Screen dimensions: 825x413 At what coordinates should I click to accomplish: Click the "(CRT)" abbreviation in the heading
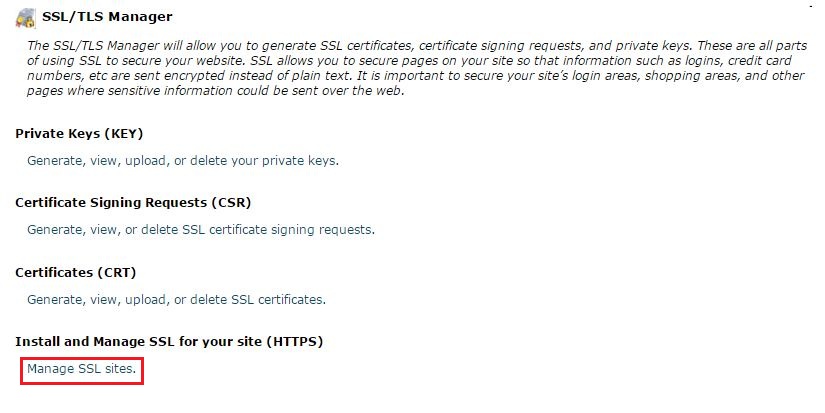[117, 272]
